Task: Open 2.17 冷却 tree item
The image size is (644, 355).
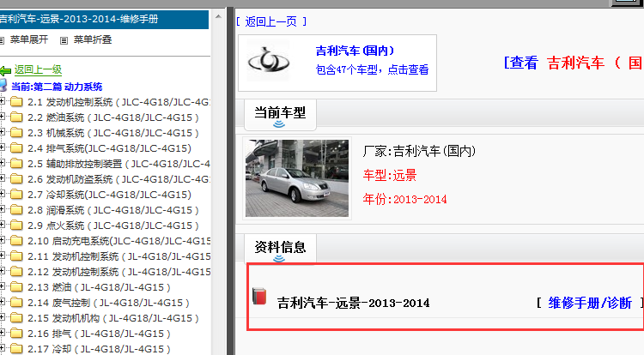Action: tap(99, 349)
